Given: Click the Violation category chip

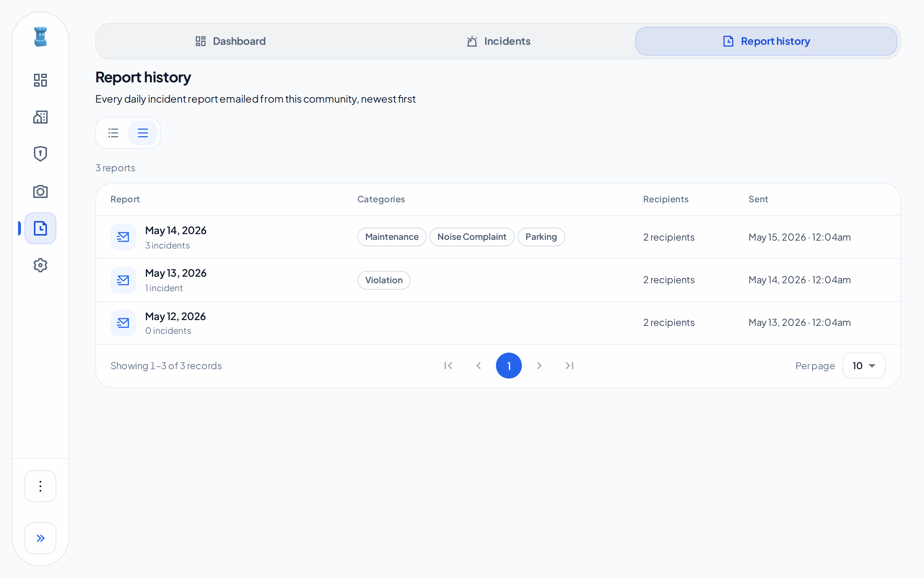Looking at the screenshot, I should click(384, 280).
